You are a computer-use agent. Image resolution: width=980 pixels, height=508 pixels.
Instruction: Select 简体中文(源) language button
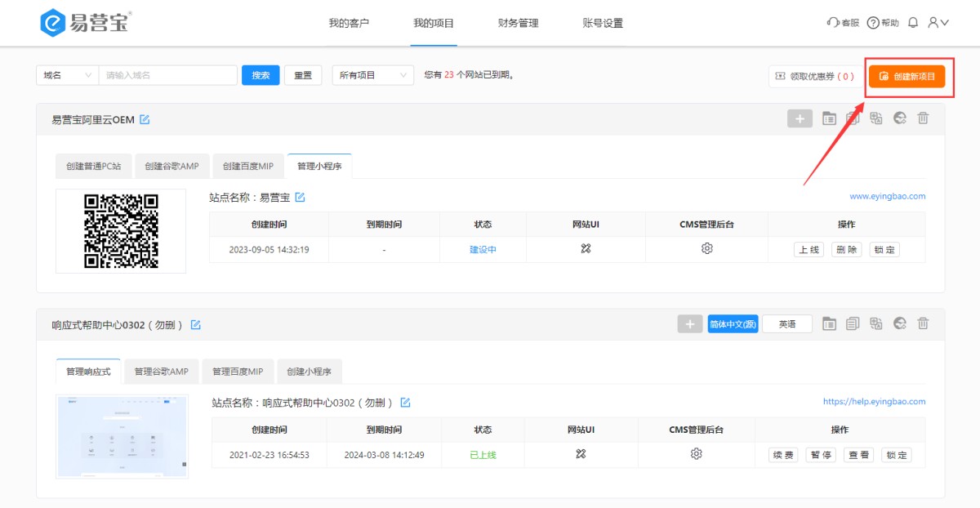tap(733, 324)
